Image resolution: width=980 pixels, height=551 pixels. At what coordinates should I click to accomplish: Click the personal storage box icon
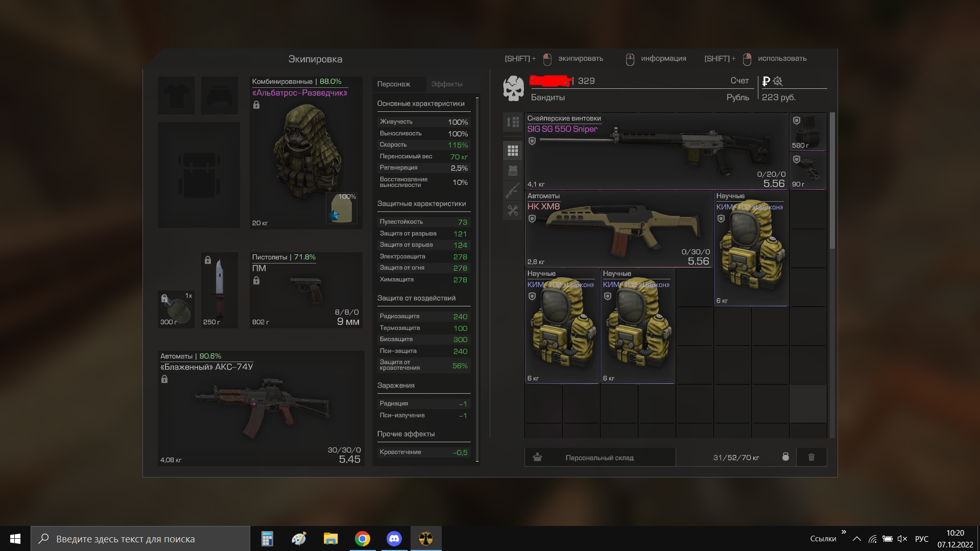click(x=537, y=457)
